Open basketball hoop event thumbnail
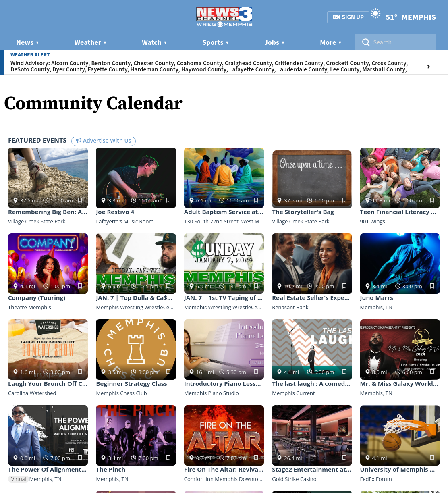This screenshot has width=448, height=493. (x=400, y=435)
